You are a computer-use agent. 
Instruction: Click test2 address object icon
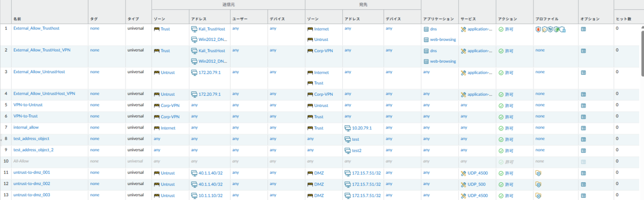pyautogui.click(x=347, y=151)
